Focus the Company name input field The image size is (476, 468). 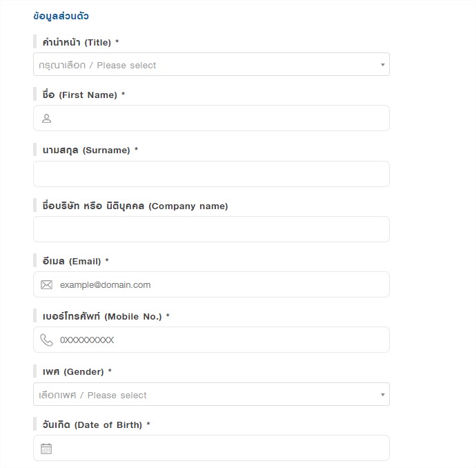pyautogui.click(x=211, y=229)
